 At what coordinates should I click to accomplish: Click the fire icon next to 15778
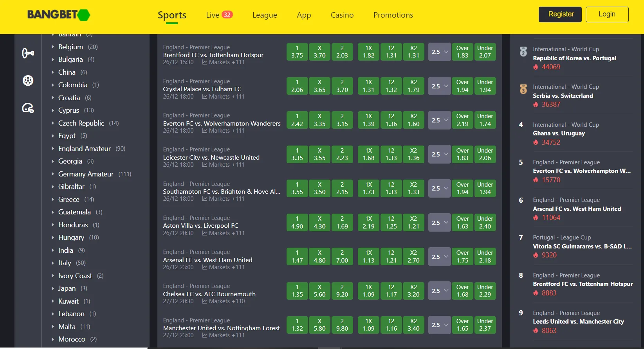pyautogui.click(x=536, y=180)
